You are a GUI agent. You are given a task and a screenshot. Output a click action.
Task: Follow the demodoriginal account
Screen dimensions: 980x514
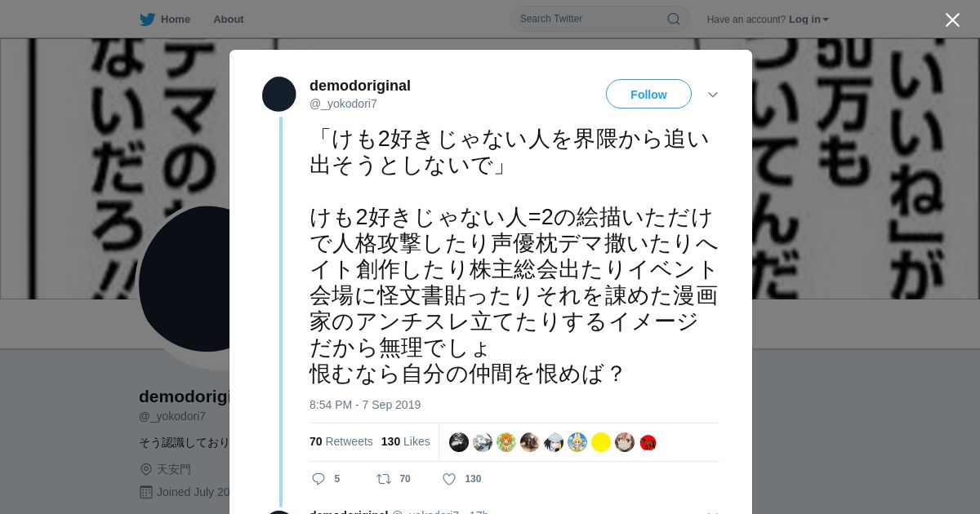[648, 94]
